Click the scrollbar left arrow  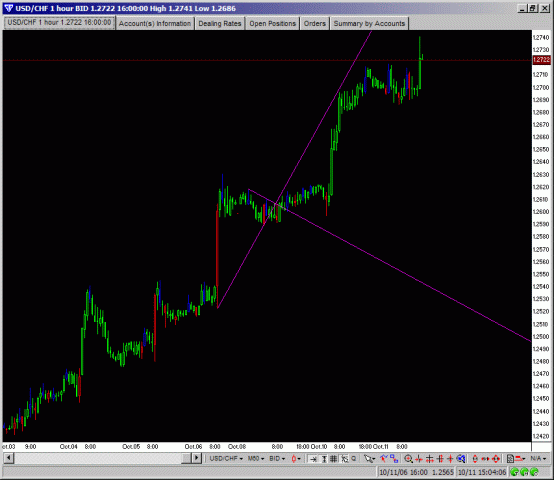pos(8,458)
